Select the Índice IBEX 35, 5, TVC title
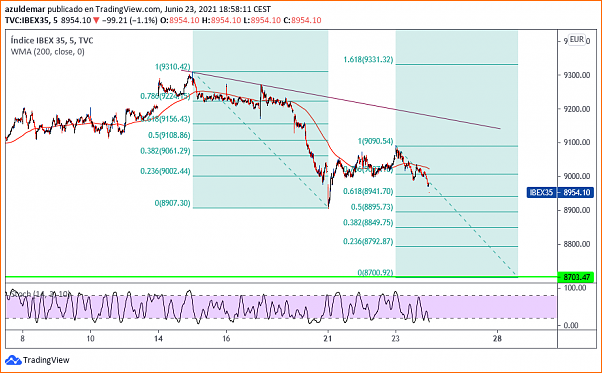 (x=52, y=41)
